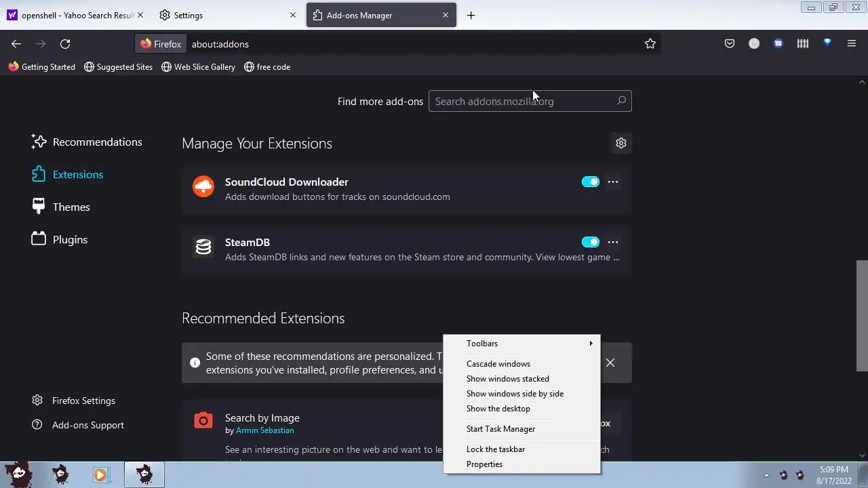This screenshot has height=488, width=868.
Task: Open Getting Started bookmark
Action: (42, 67)
